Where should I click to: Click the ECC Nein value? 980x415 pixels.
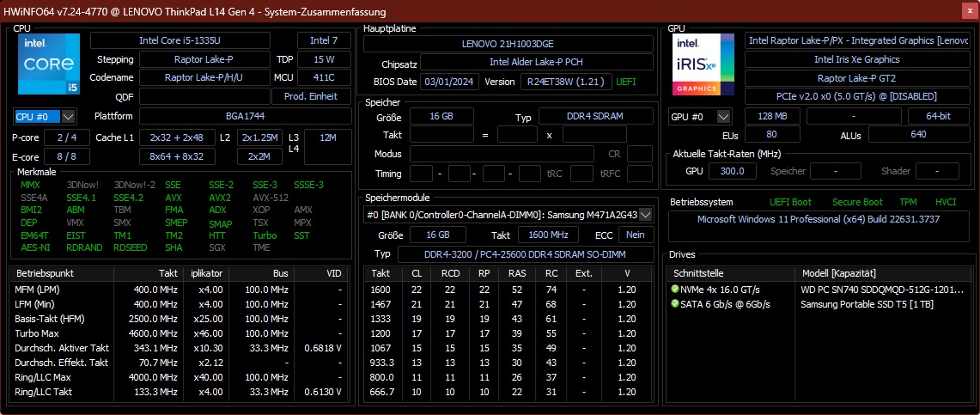tap(636, 235)
